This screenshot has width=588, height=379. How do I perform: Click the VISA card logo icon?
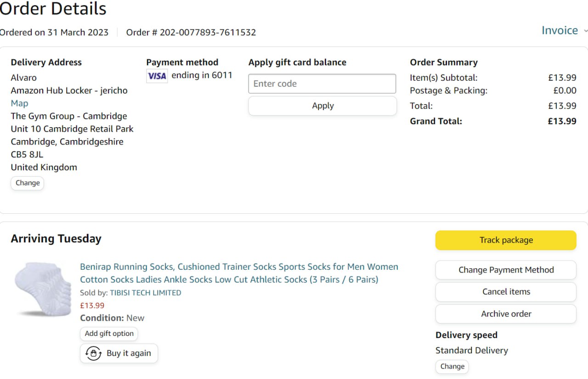point(157,76)
